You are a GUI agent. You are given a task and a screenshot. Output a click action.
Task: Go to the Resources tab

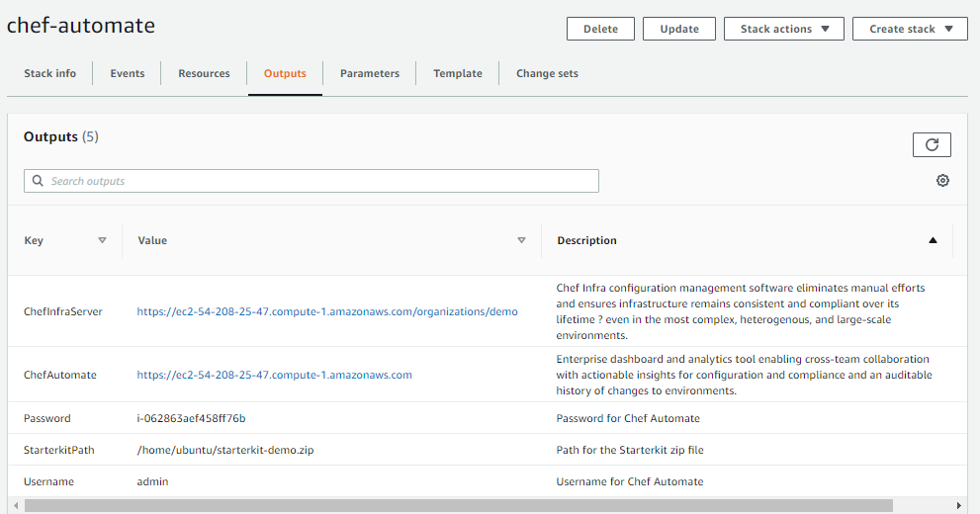click(x=204, y=73)
